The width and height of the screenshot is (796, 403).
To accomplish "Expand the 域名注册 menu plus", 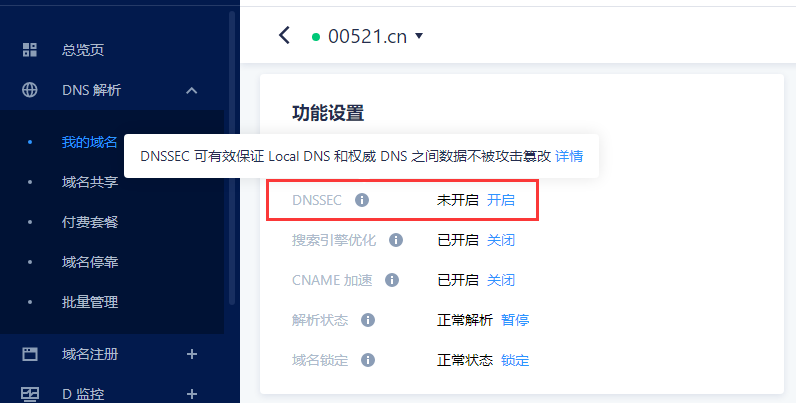I will [x=191, y=354].
